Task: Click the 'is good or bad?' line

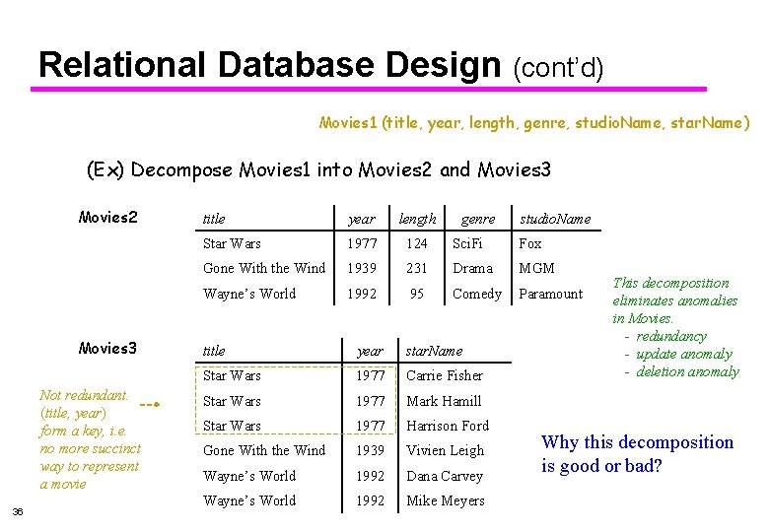Action: pyautogui.click(x=601, y=465)
